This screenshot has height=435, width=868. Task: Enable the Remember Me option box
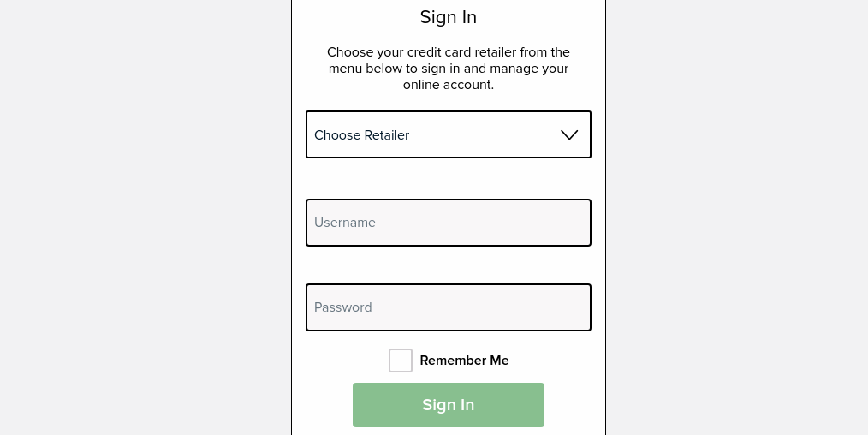(401, 361)
